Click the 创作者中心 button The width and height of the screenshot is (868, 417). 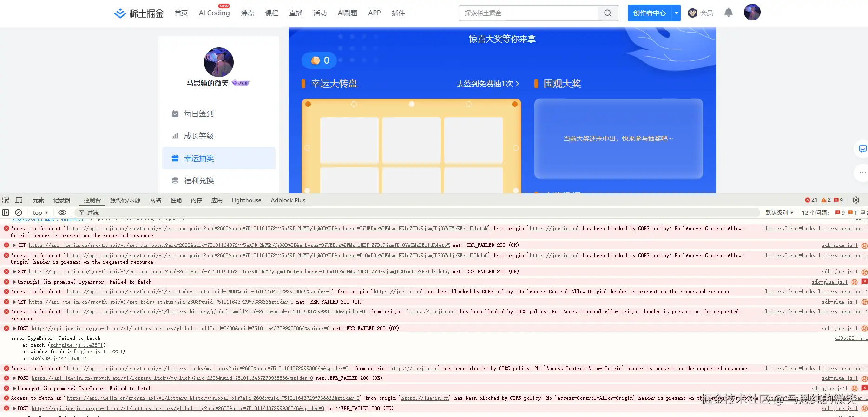point(650,13)
